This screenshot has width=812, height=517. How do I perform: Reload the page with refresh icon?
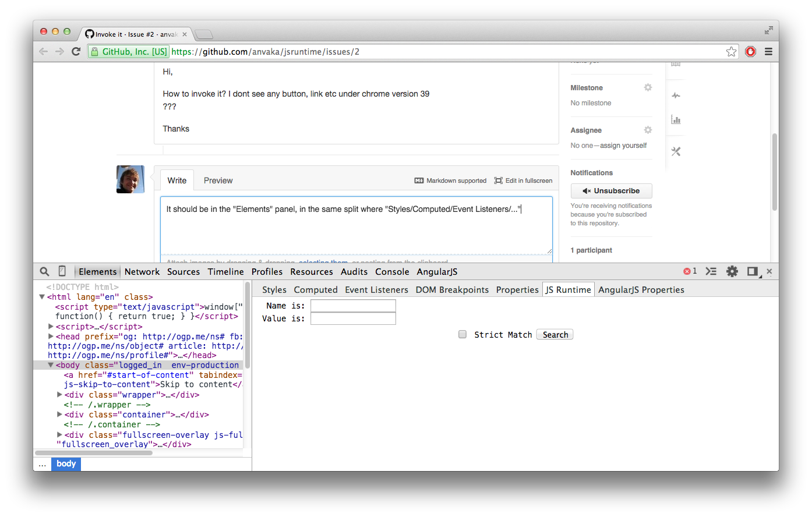[x=76, y=52]
